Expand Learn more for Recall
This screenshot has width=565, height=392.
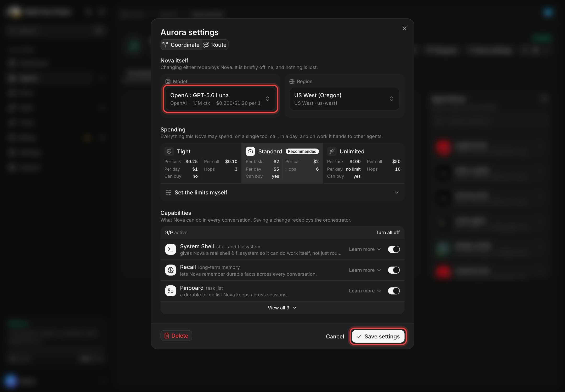[365, 270]
